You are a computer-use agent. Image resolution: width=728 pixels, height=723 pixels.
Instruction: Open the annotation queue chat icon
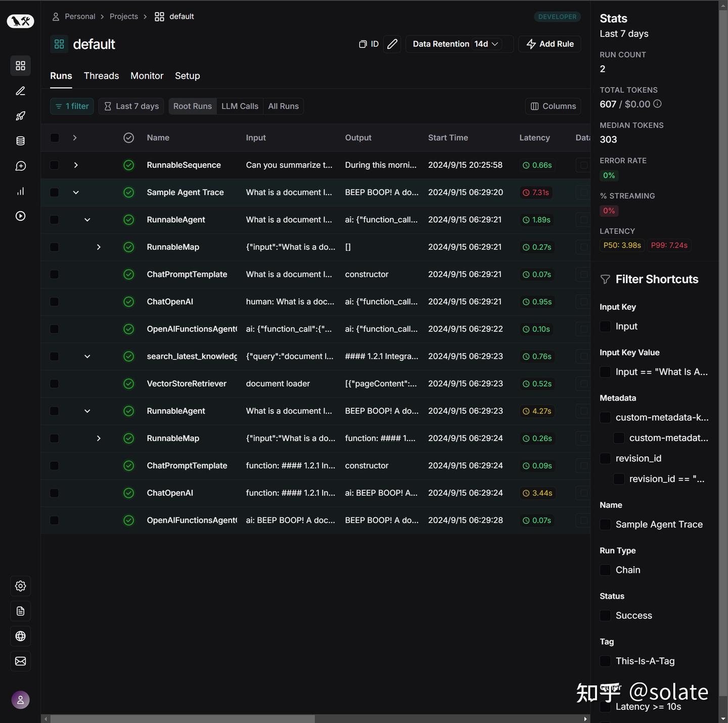click(20, 166)
